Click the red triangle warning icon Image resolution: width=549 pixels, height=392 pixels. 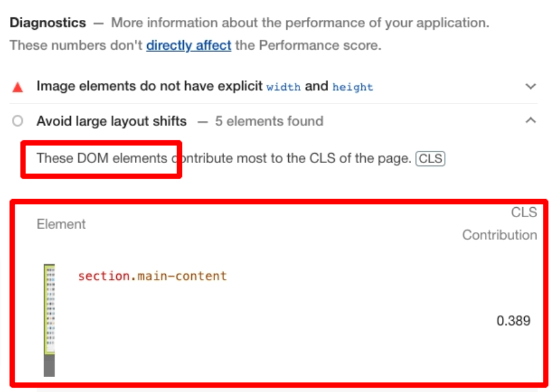click(x=17, y=87)
